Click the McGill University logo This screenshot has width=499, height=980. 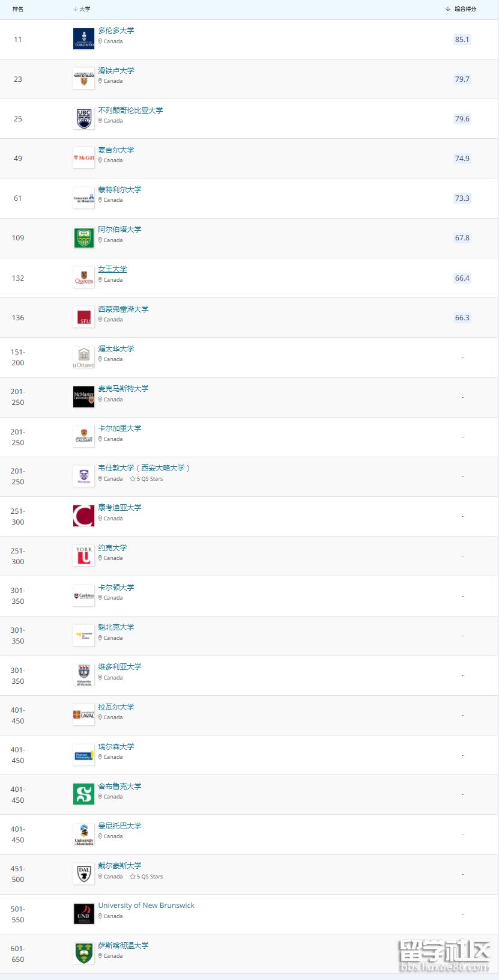(83, 158)
